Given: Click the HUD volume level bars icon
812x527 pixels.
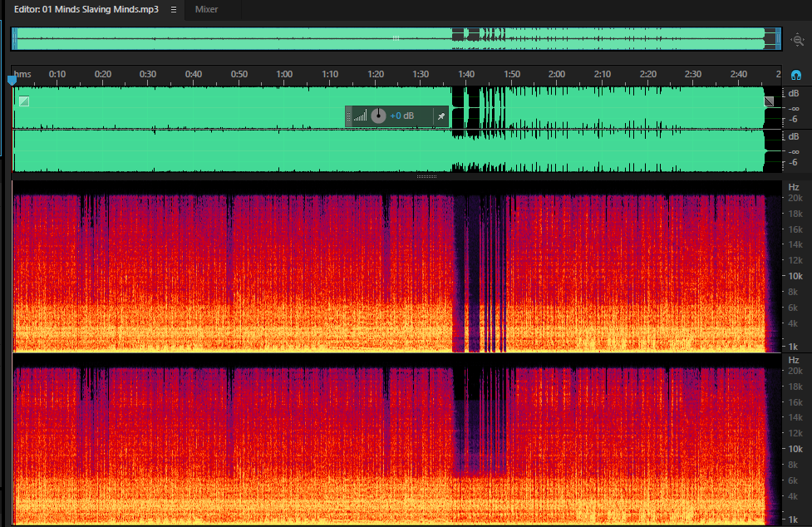Looking at the screenshot, I should (361, 116).
